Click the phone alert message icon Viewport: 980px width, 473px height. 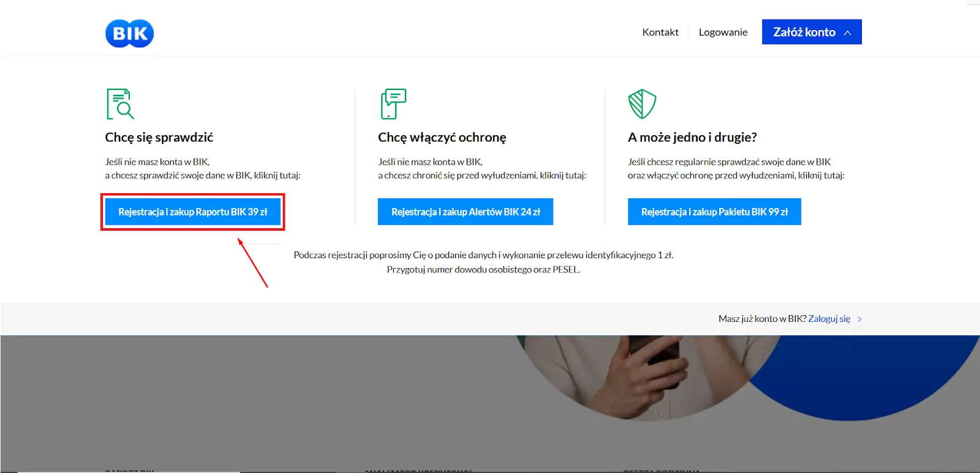pyautogui.click(x=393, y=103)
